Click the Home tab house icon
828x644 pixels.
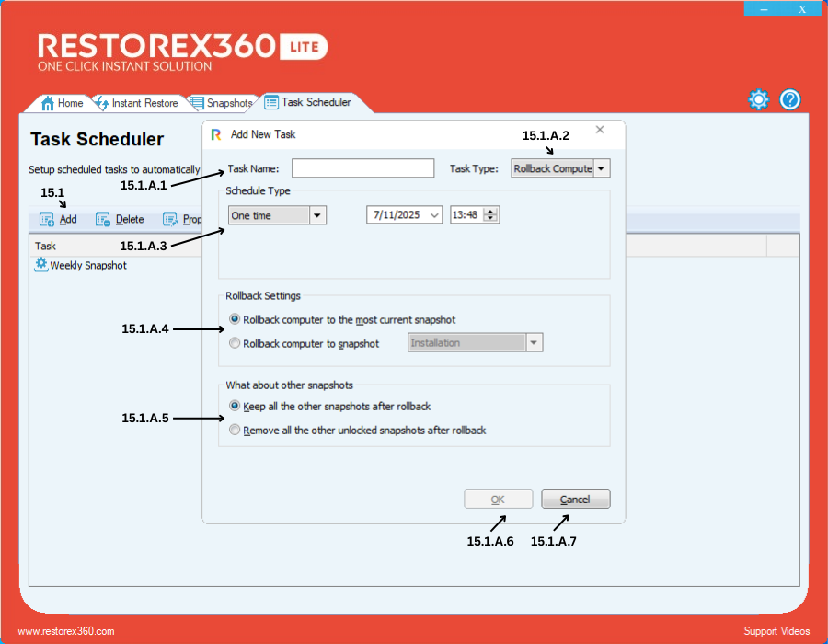[48, 103]
